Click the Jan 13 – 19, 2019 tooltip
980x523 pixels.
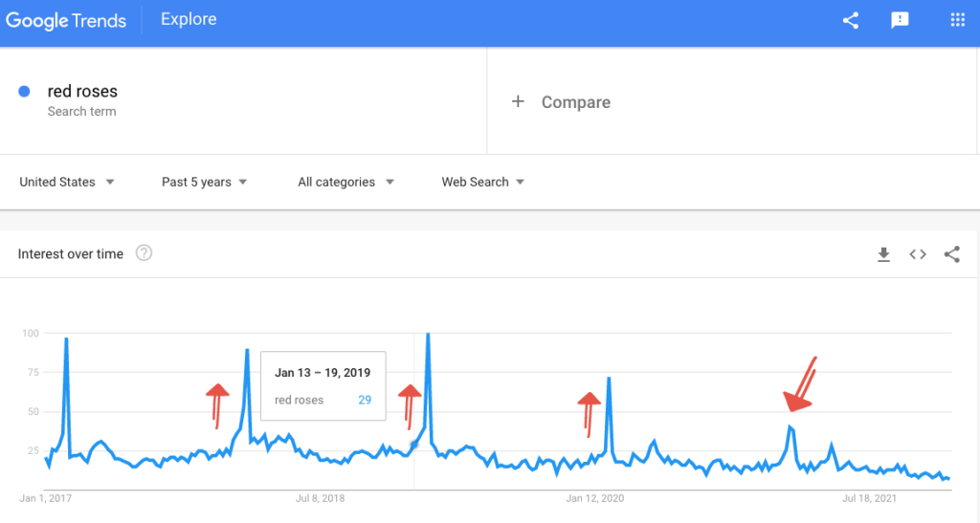[x=323, y=385]
